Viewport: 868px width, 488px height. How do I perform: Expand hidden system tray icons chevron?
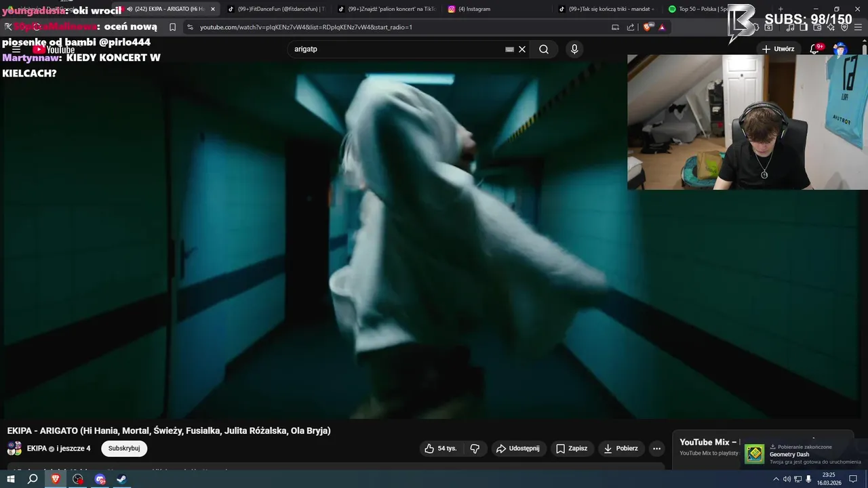[776, 479]
